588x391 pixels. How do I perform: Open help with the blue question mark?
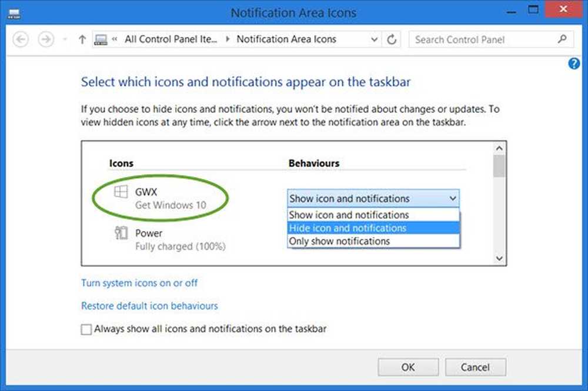pyautogui.click(x=574, y=64)
